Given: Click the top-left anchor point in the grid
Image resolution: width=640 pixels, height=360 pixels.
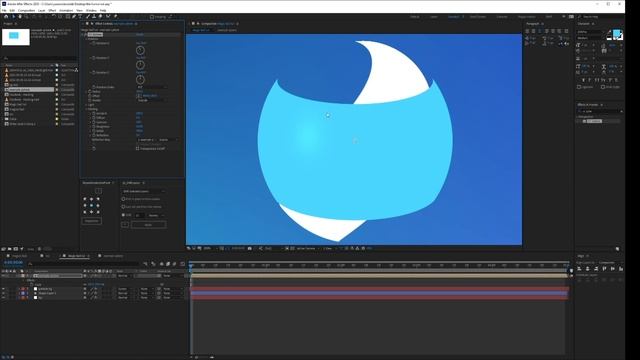Looking at the screenshot, I should tap(85, 199).
